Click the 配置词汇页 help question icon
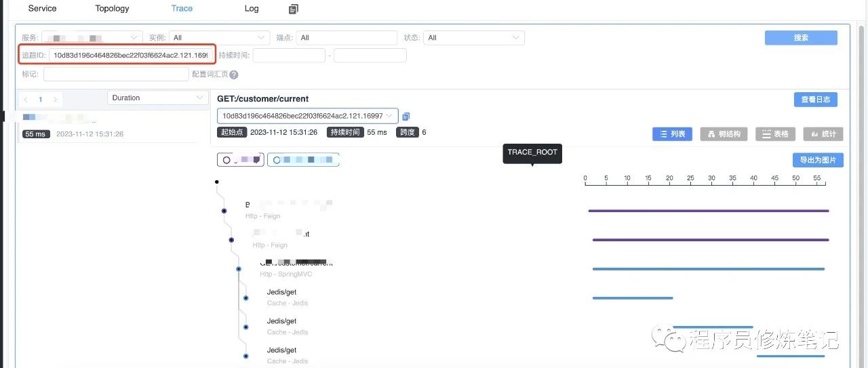The height and width of the screenshot is (368, 868). [234, 75]
